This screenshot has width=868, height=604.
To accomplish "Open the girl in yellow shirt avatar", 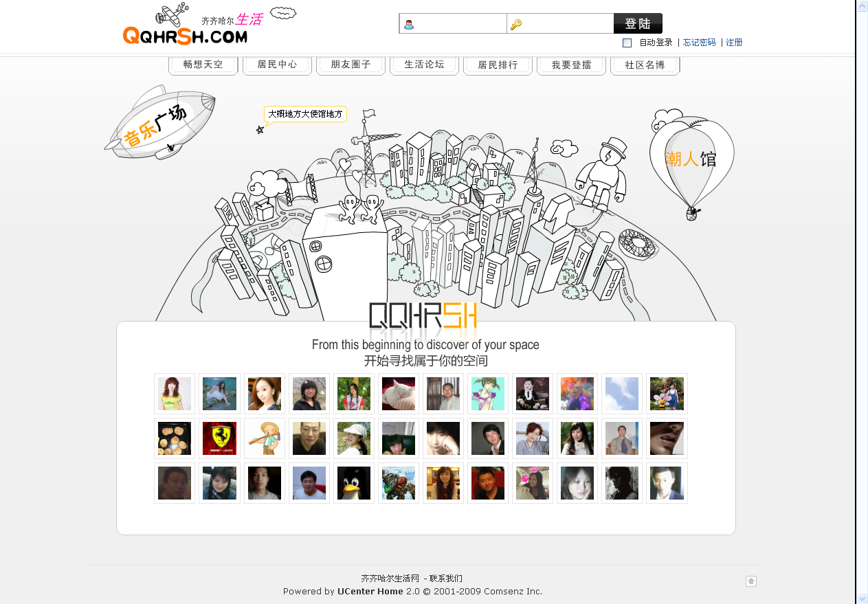I will click(175, 394).
